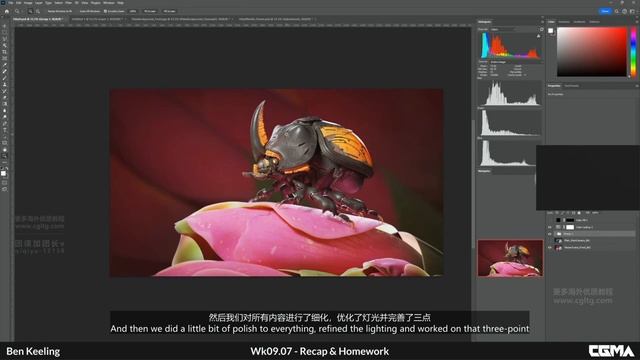The width and height of the screenshot is (640, 360).
Task: Click the Navigator beetle preview thumbnail
Action: (510, 258)
